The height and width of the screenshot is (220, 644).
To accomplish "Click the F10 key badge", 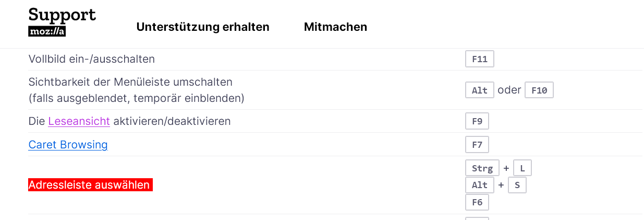I will point(539,90).
